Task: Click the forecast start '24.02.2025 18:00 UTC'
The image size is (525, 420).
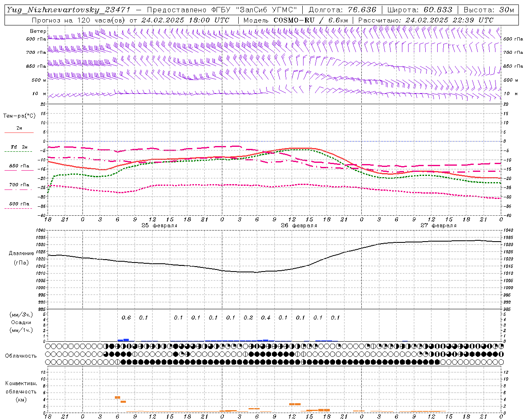Action: pyautogui.click(x=185, y=20)
